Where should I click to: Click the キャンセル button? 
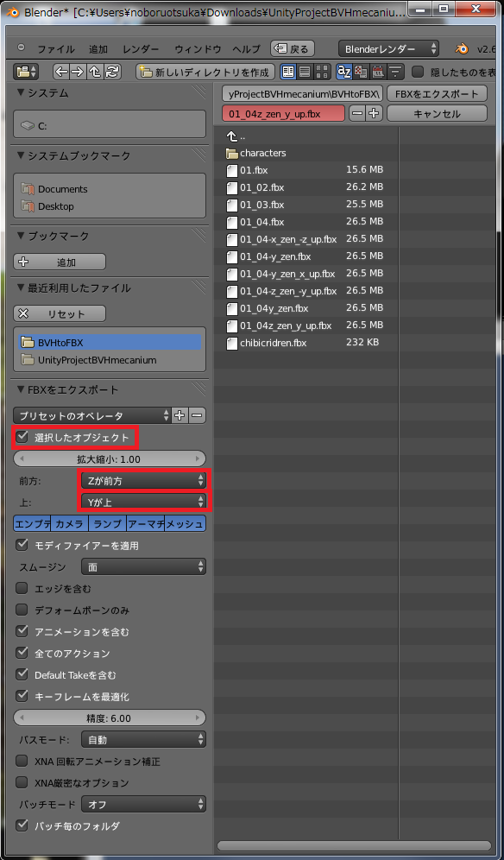pyautogui.click(x=437, y=113)
